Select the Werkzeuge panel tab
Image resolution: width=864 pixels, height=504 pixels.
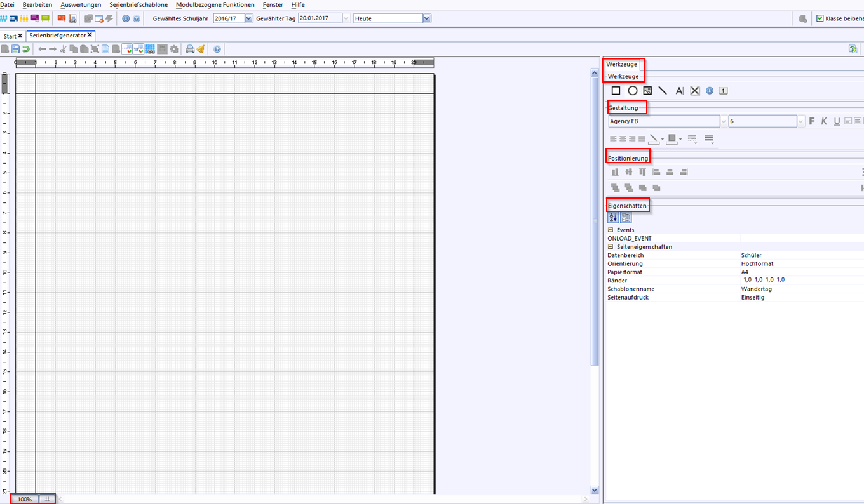(621, 64)
